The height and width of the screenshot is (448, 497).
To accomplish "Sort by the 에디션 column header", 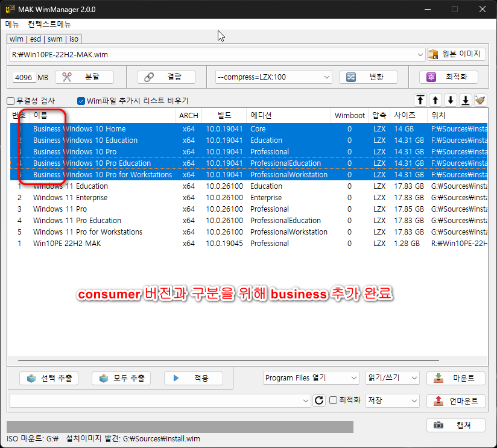I will [288, 115].
